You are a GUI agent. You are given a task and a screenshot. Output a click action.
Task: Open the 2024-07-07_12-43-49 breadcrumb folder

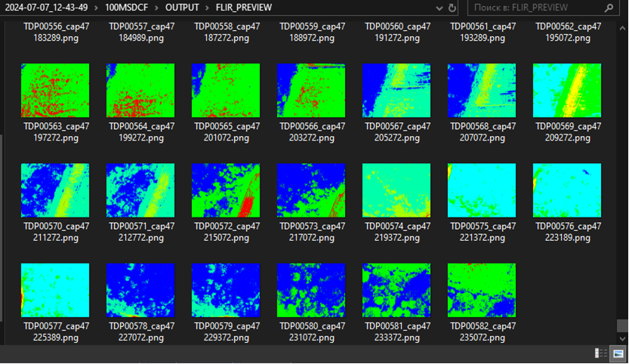click(46, 8)
